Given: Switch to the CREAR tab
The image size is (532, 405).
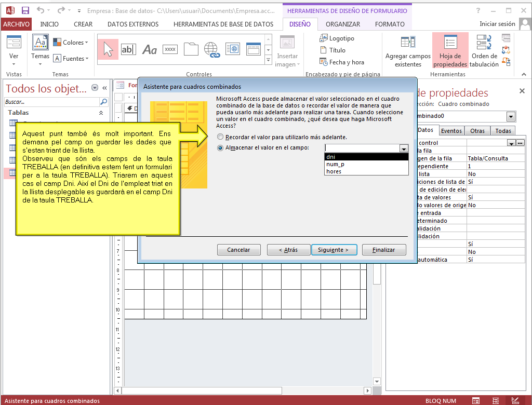Looking at the screenshot, I should [83, 24].
